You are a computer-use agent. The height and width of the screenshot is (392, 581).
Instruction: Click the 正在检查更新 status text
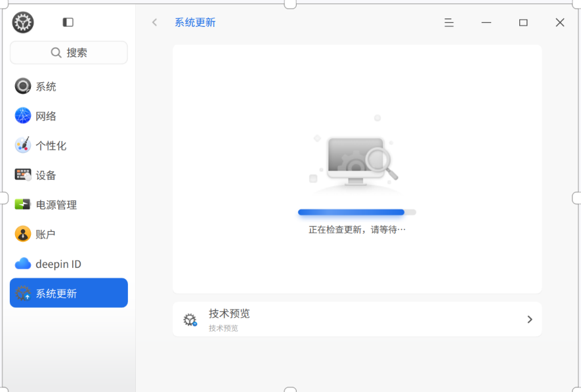click(357, 230)
